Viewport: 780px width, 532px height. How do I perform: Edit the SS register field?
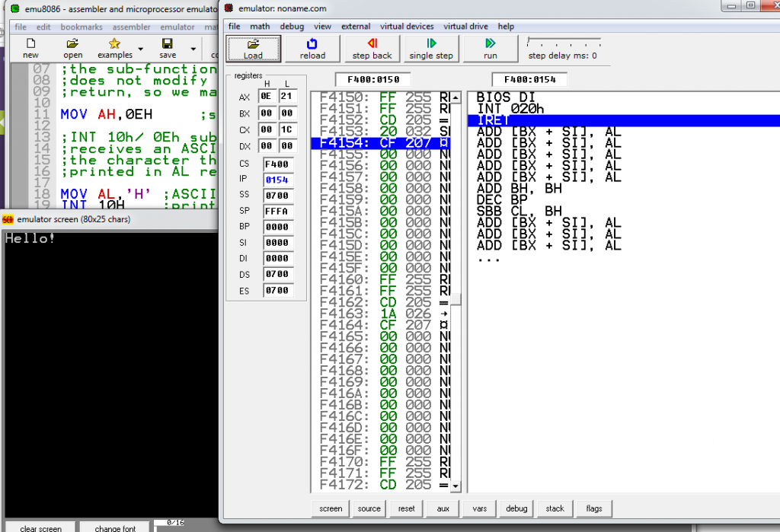(x=277, y=196)
